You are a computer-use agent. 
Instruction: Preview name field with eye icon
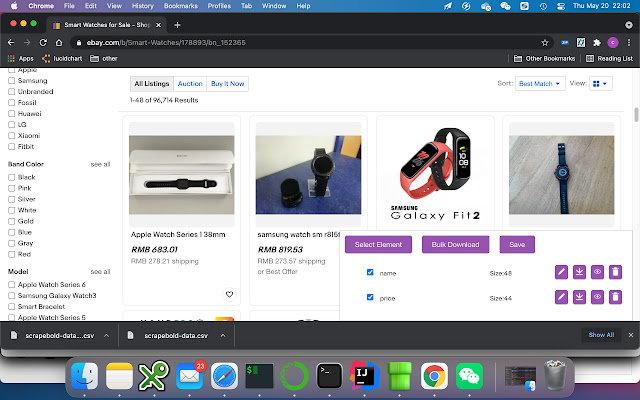[x=597, y=272]
